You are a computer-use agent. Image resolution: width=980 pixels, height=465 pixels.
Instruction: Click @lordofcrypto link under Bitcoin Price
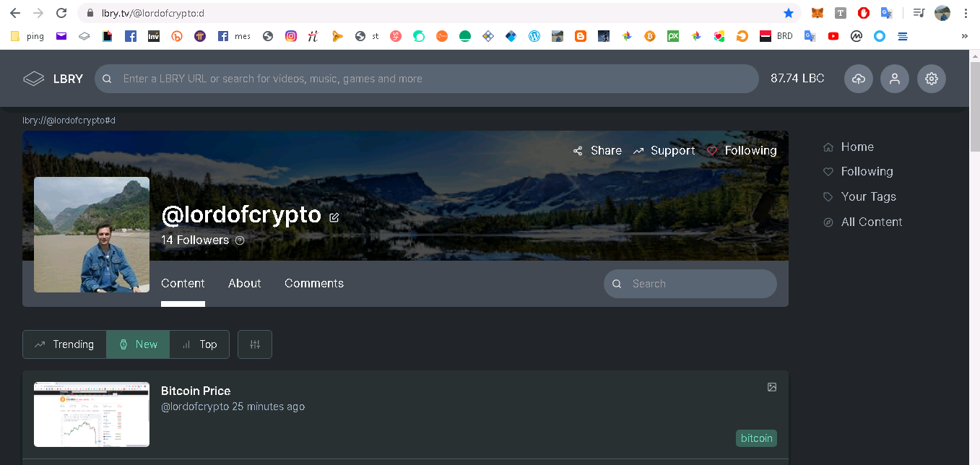[195, 407]
